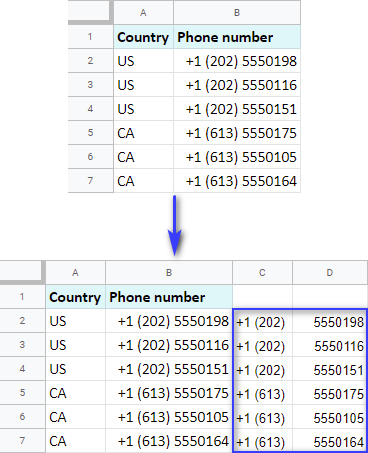368x453 pixels.
Task: Click the 'US' cell in row 2 of the two-column sheet
Action: click(x=143, y=61)
